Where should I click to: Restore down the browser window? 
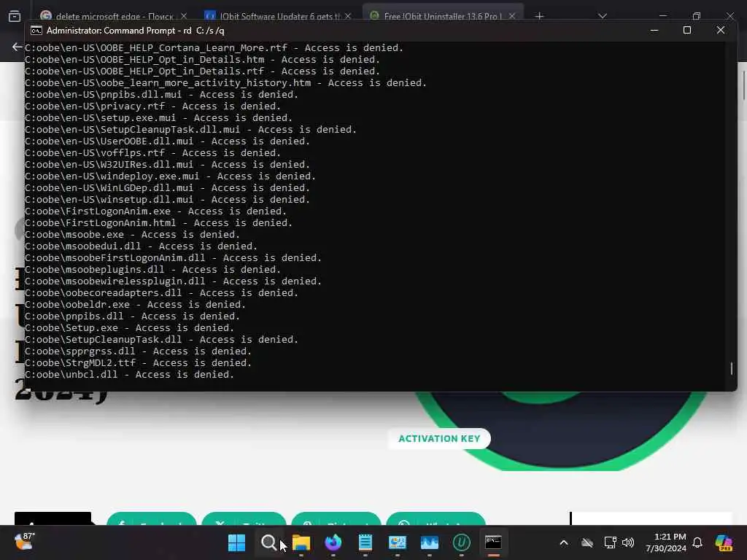tap(697, 16)
